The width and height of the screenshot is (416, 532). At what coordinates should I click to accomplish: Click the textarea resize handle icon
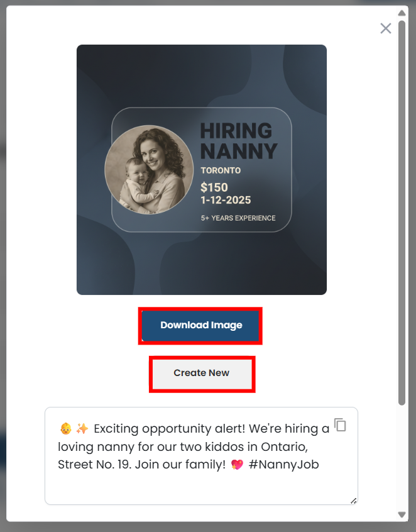[x=353, y=501]
